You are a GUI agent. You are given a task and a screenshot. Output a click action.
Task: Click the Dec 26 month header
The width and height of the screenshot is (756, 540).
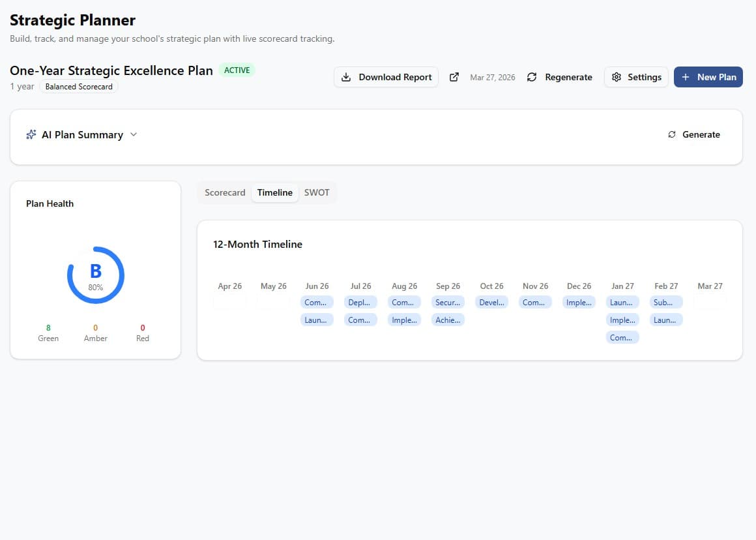click(x=579, y=286)
